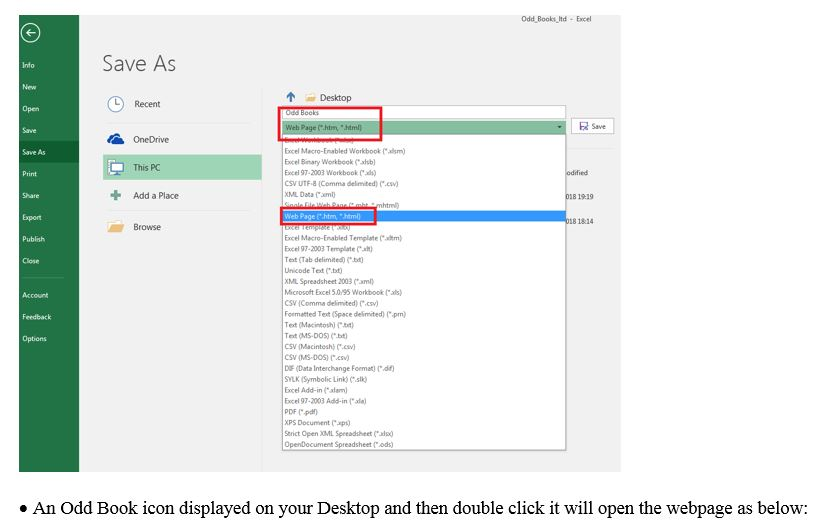Click the This PC monitor icon
The height and width of the screenshot is (520, 814).
116,168
